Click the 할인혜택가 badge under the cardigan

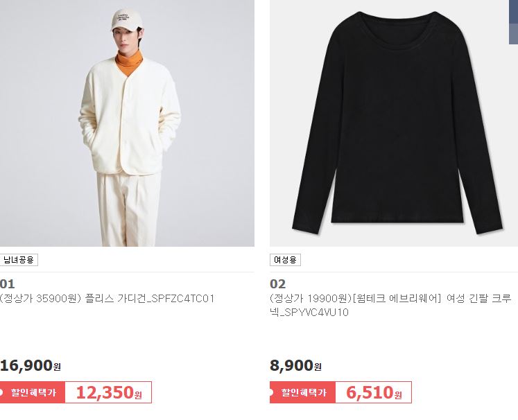[33, 392]
